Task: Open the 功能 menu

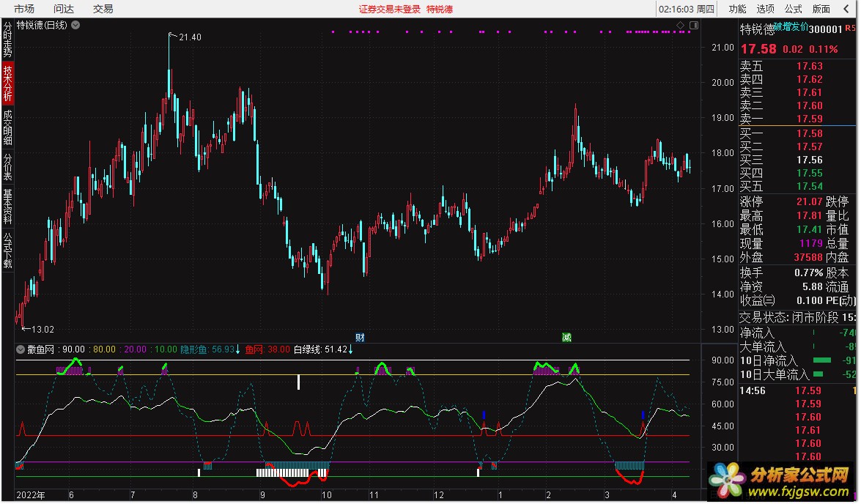Action: point(737,9)
